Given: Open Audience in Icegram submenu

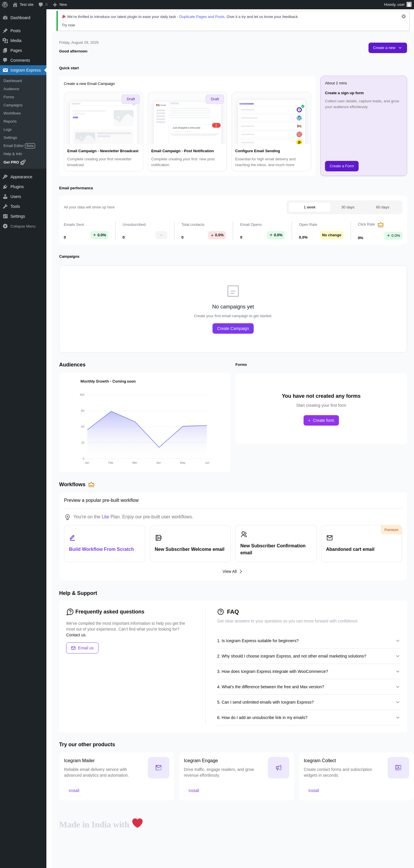Looking at the screenshot, I should point(23,89).
